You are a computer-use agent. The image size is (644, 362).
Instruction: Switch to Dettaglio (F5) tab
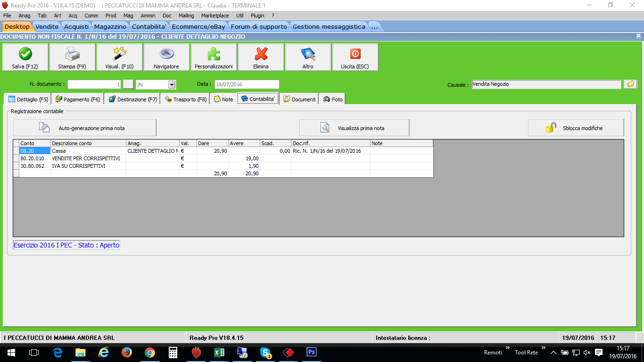[28, 99]
